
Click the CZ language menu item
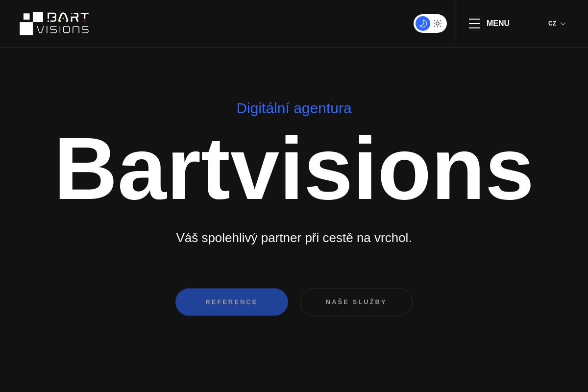pos(553,23)
